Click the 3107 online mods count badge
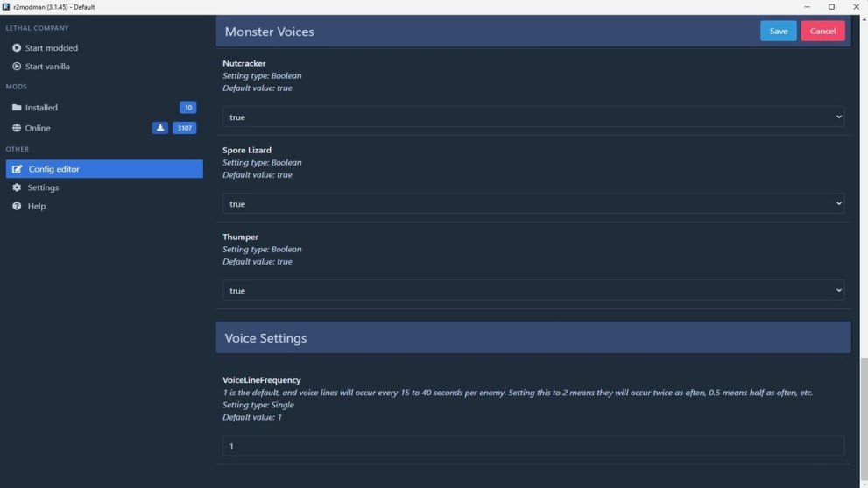The width and height of the screenshot is (868, 488). (184, 128)
